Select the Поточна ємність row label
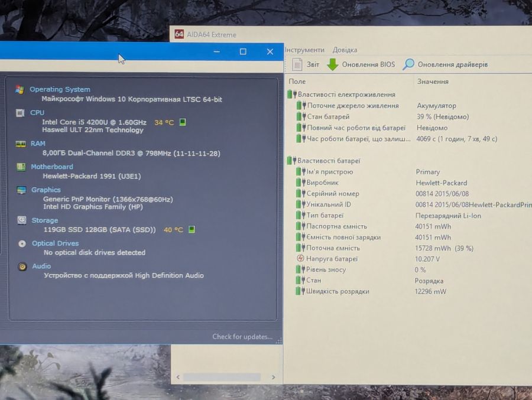Viewport: 532px width, 400px height. pos(333,248)
